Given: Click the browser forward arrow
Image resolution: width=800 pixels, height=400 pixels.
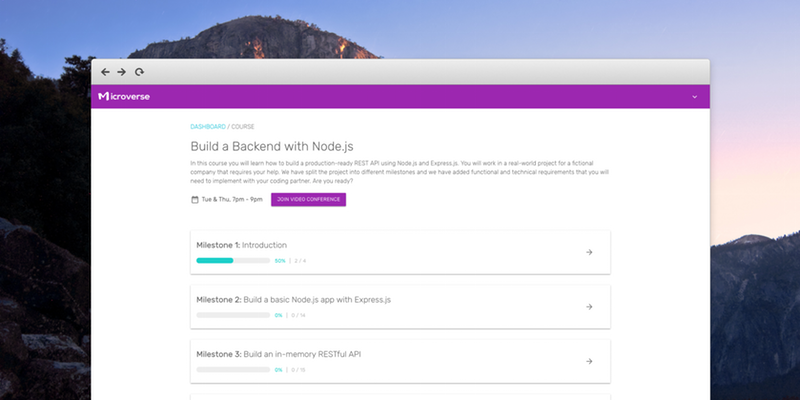Looking at the screenshot, I should pos(121,72).
